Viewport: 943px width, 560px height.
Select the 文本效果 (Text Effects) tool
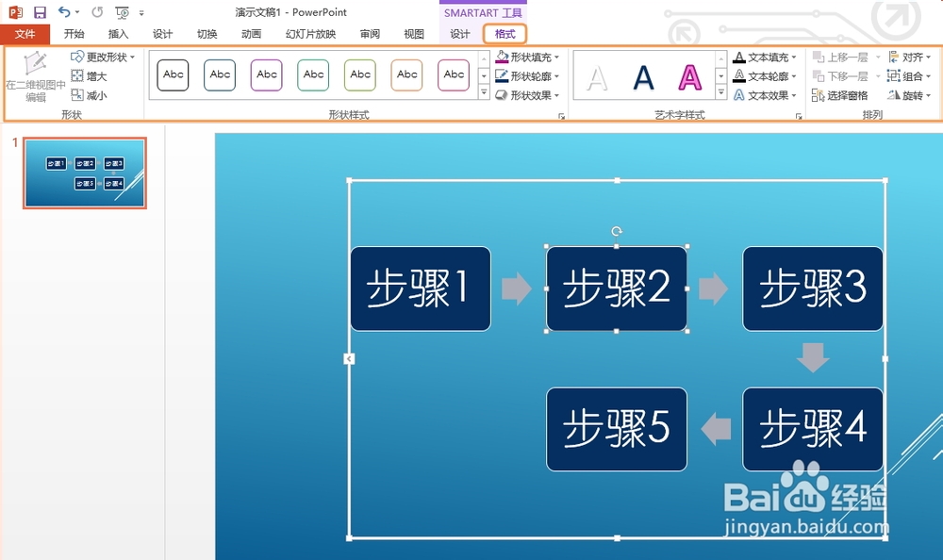764,95
